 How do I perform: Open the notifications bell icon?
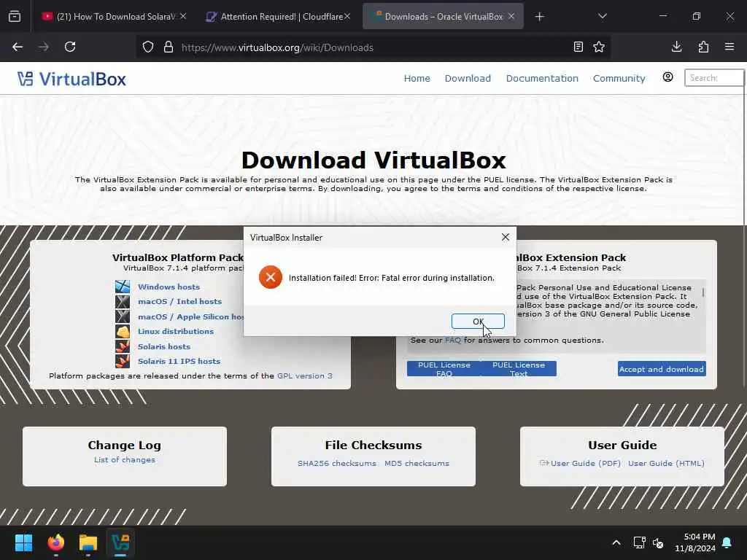pos(727,542)
